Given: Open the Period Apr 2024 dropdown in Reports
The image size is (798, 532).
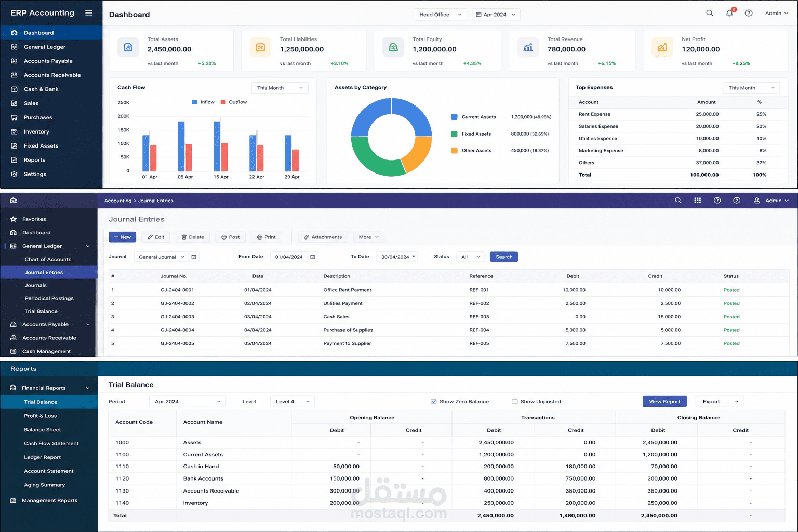Looking at the screenshot, I should coord(188,402).
